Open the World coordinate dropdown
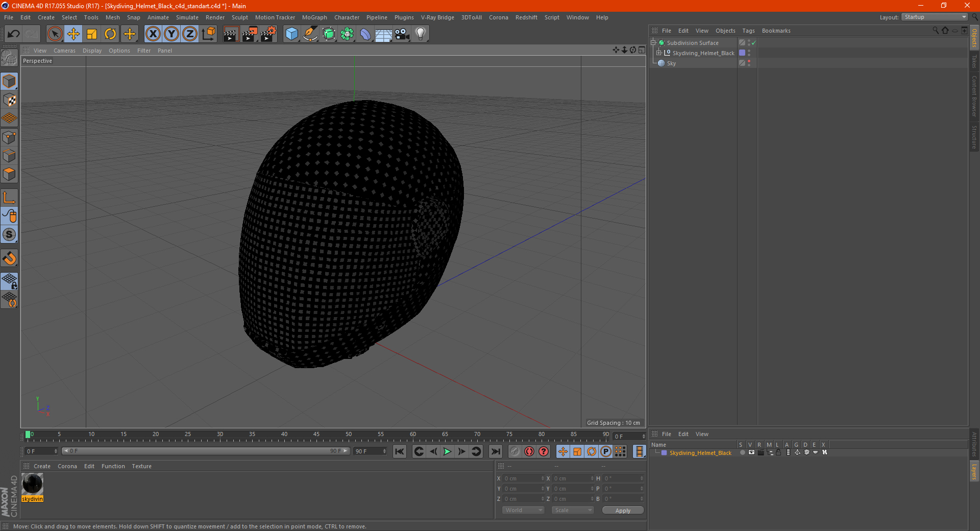 click(x=524, y=510)
